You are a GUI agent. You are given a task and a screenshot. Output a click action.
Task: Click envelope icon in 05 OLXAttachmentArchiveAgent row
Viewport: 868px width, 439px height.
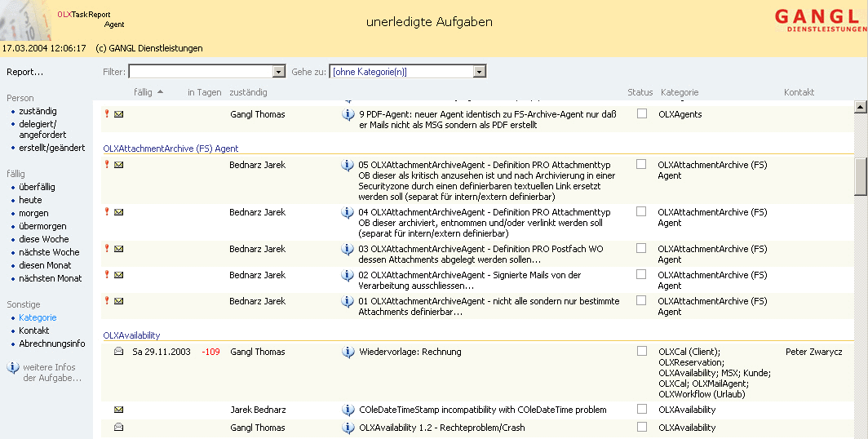(x=118, y=165)
